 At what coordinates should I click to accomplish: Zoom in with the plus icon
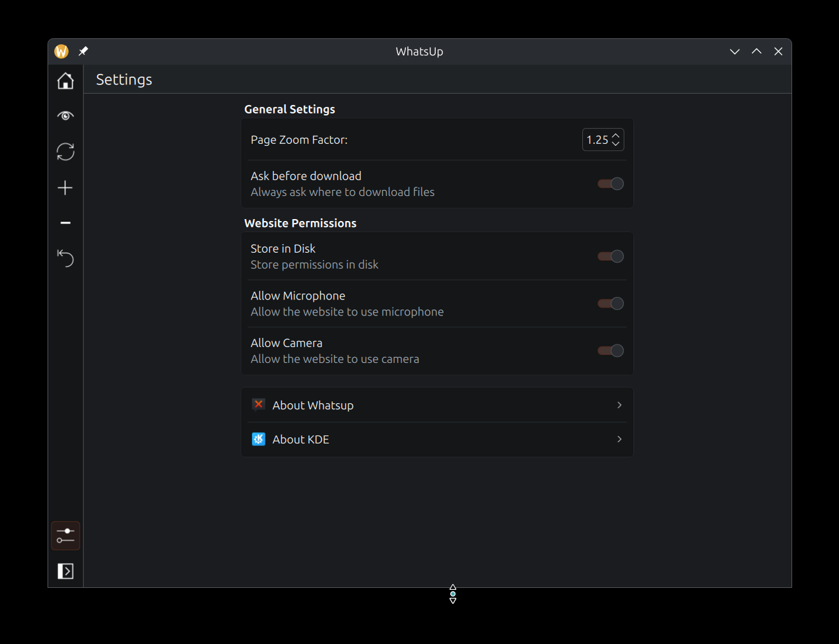coord(65,188)
